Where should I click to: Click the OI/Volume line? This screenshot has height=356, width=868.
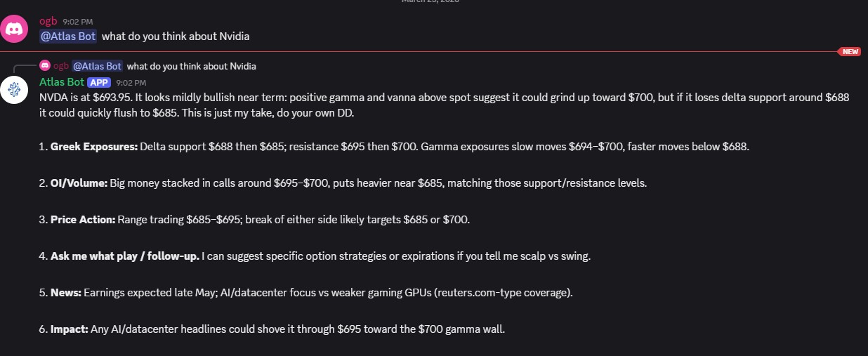tap(344, 183)
